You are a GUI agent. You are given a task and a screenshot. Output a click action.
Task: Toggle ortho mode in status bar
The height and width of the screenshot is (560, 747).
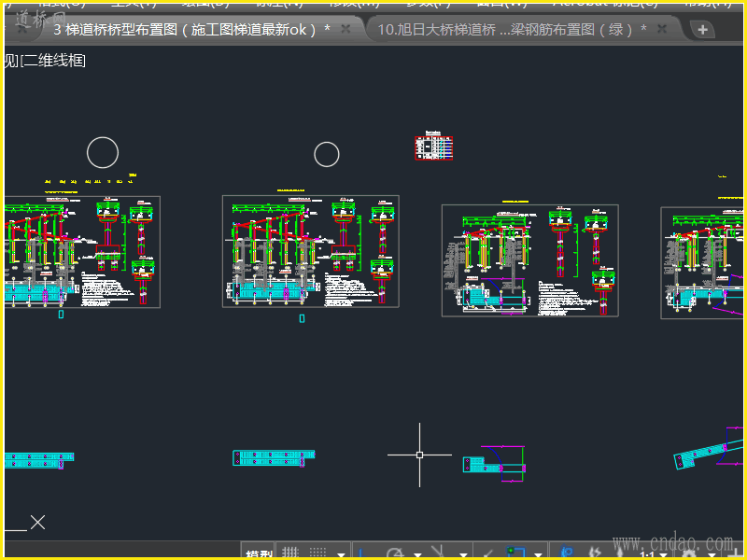click(360, 553)
